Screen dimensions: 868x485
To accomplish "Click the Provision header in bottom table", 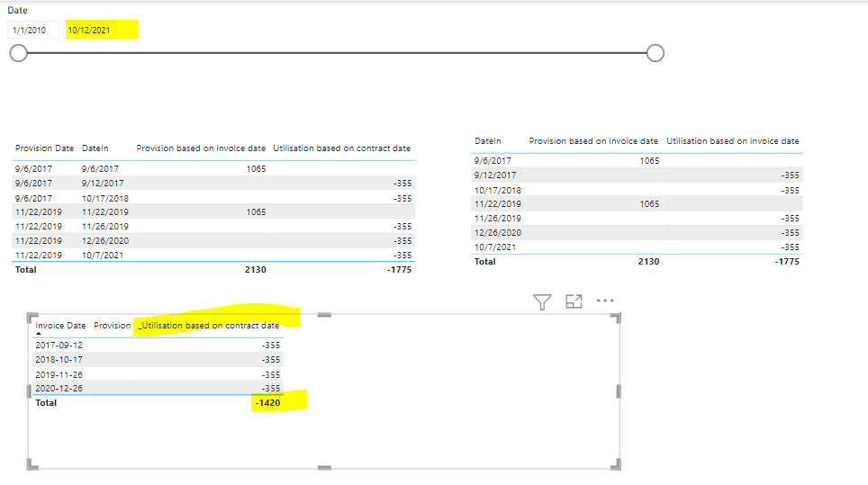I will point(113,326).
